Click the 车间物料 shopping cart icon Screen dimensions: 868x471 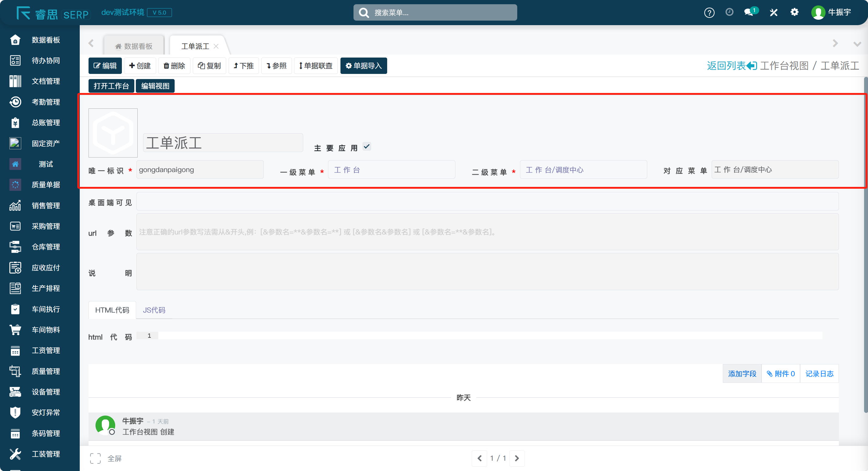15,330
